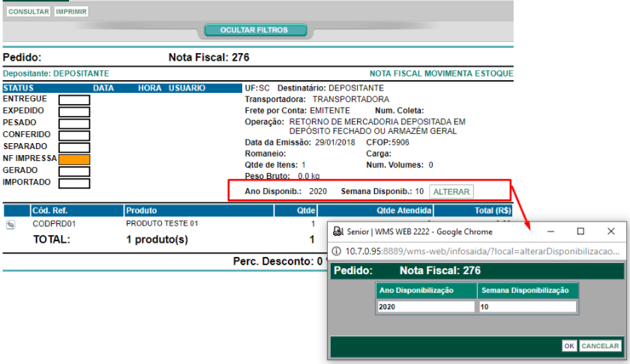Click CANCELAR in the popup window
Viewport: 630px width, 364px height.
click(600, 346)
